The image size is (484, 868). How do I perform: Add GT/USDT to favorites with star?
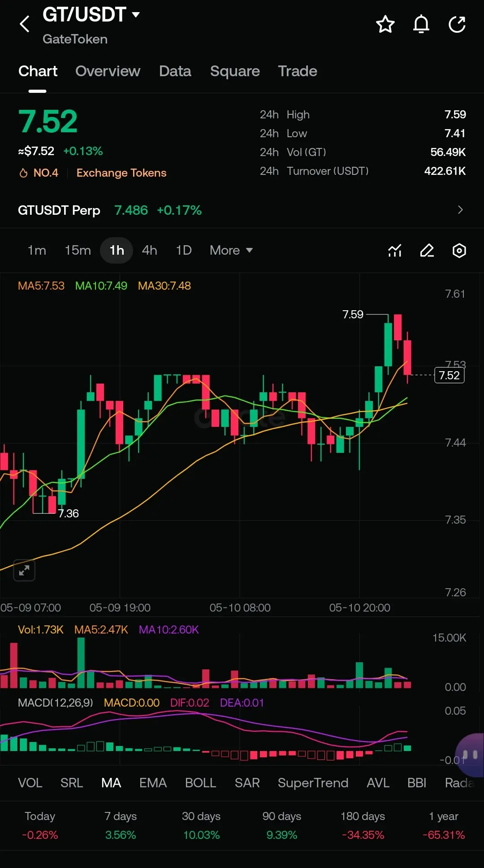385,24
